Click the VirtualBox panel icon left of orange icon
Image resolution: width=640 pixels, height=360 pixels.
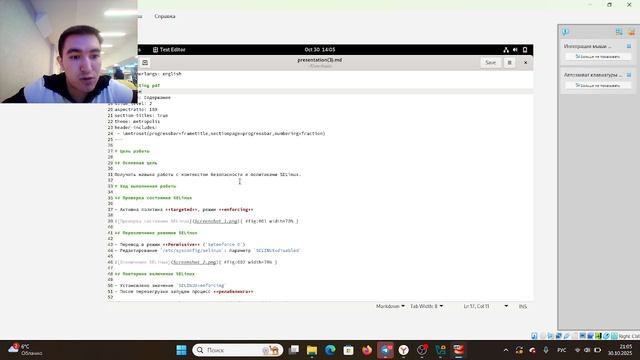619,31
